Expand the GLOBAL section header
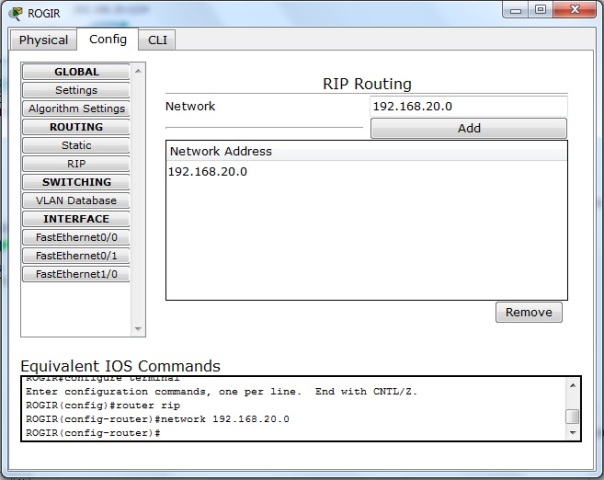Viewport: 604px width, 480px height. (76, 72)
